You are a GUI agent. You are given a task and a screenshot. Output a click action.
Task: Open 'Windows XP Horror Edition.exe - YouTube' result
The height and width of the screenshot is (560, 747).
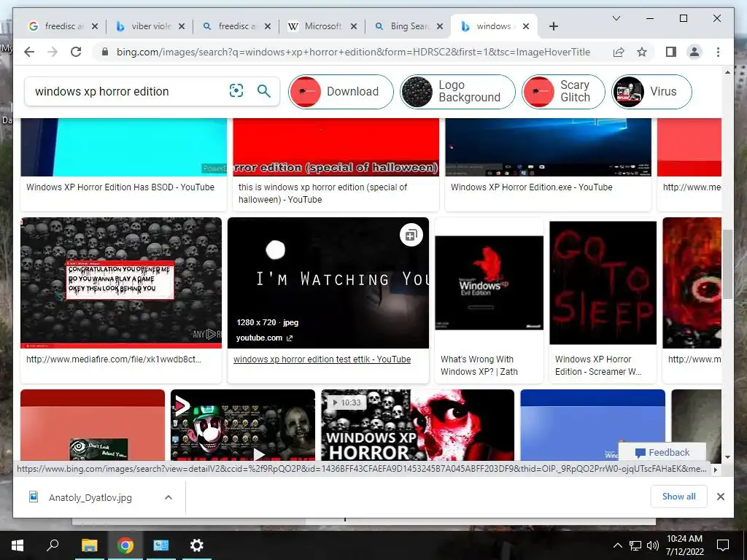click(532, 187)
